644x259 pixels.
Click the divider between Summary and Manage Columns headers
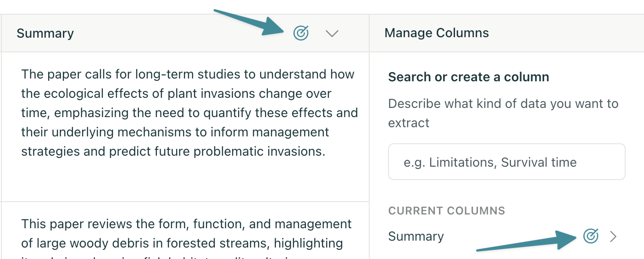pos(369,33)
